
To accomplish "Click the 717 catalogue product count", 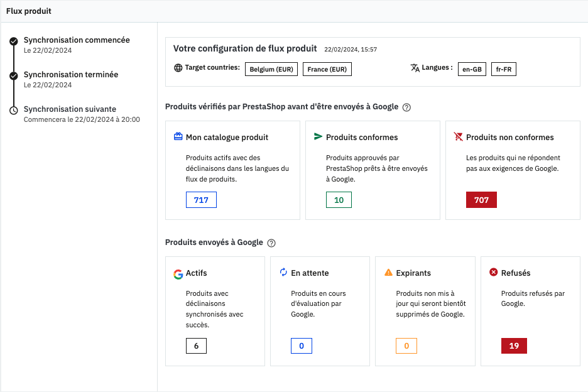I will [201, 200].
